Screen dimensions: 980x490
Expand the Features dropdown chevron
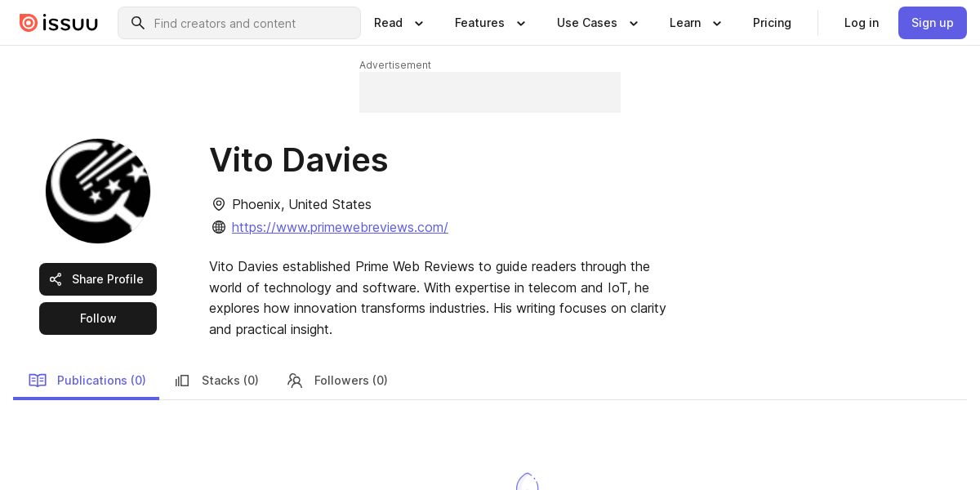521,24
